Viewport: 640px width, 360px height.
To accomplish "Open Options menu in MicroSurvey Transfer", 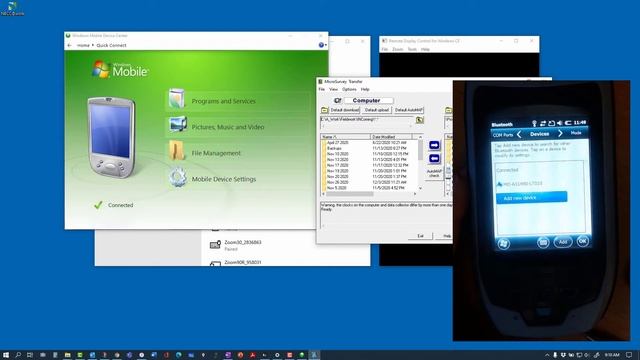I will click(x=349, y=89).
